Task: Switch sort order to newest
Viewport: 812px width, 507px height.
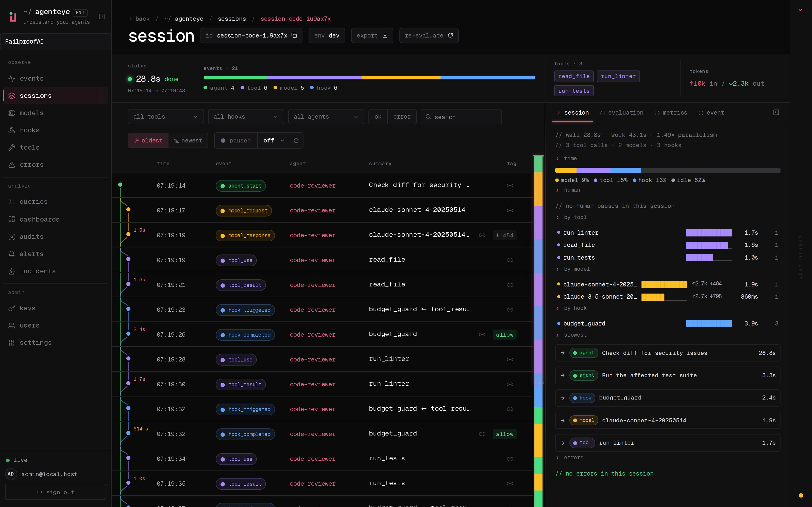Action: (x=188, y=140)
